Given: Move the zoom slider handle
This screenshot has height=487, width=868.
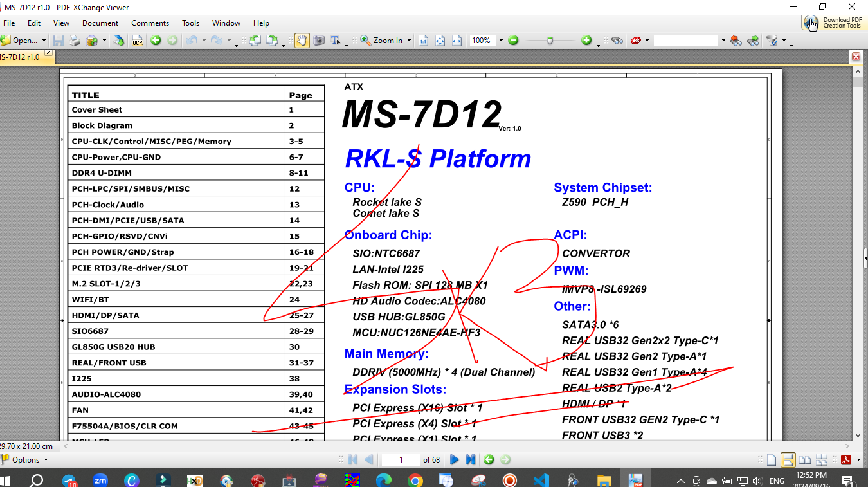Looking at the screenshot, I should [x=550, y=41].
